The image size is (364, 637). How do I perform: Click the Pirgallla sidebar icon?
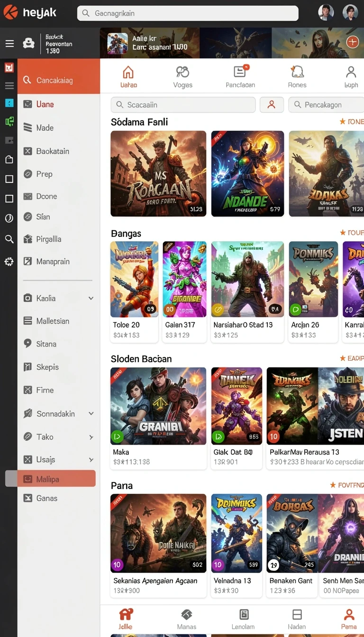click(28, 239)
